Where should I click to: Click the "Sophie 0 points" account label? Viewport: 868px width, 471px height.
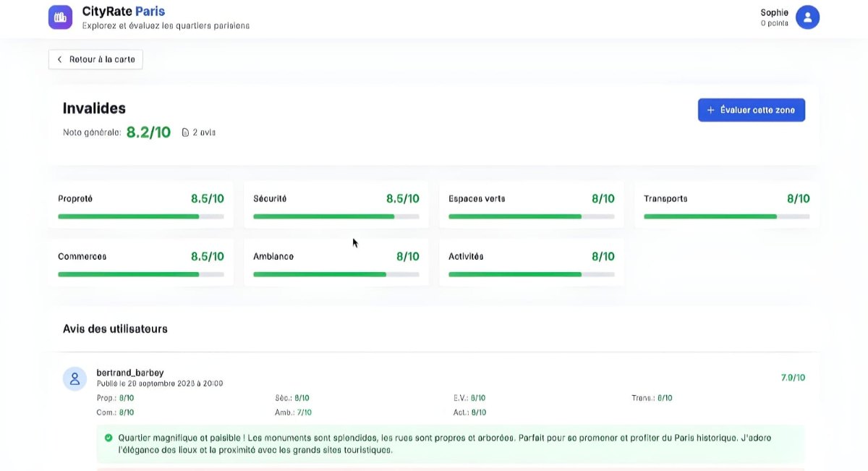coord(774,17)
